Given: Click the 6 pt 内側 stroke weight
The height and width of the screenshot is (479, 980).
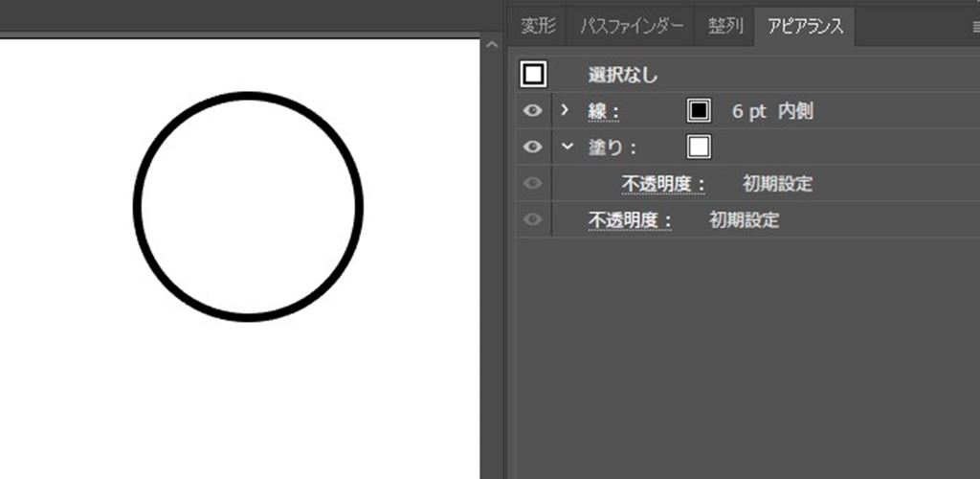Looking at the screenshot, I should tap(772, 111).
